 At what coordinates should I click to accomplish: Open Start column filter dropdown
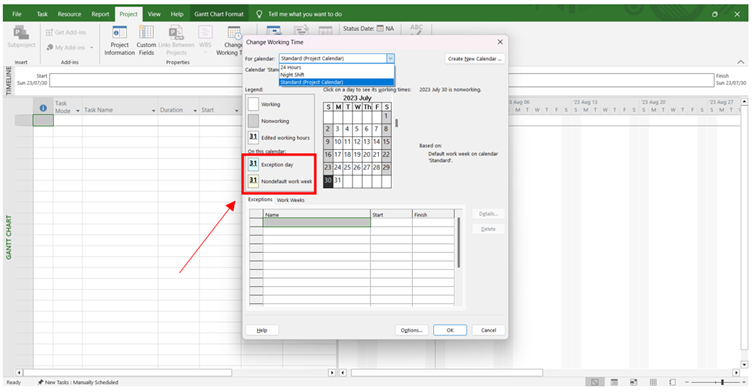[236, 111]
